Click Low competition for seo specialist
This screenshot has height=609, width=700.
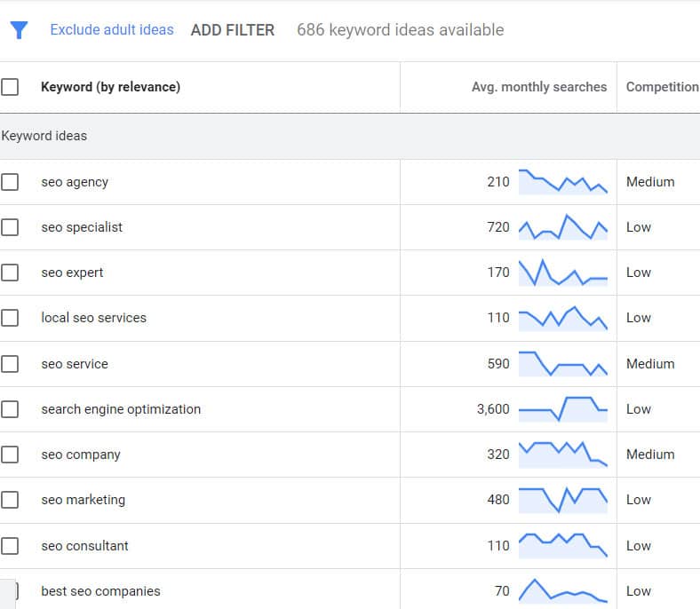(x=639, y=227)
